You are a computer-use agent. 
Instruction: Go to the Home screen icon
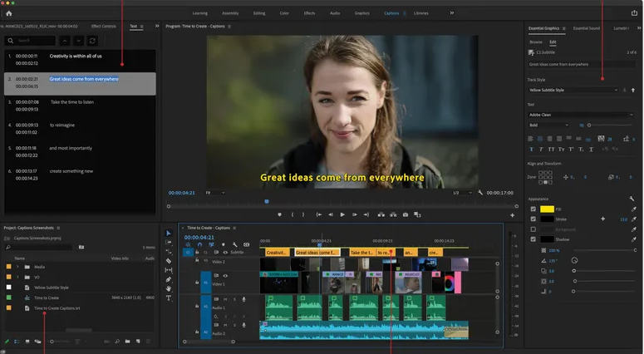(x=8, y=13)
